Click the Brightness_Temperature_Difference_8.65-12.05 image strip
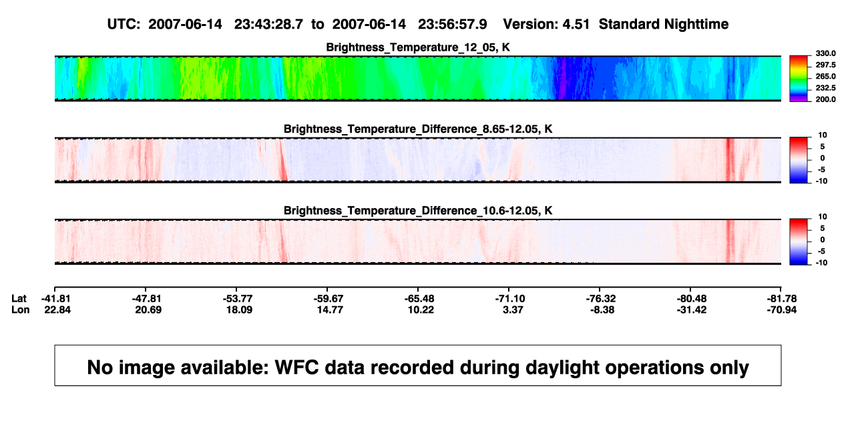868x445 pixels. coord(418,160)
